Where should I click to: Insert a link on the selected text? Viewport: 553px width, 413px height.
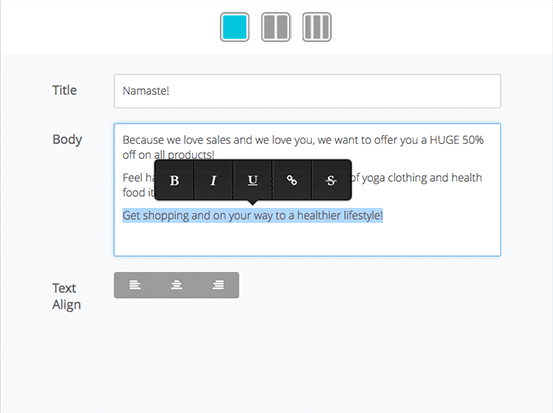292,180
